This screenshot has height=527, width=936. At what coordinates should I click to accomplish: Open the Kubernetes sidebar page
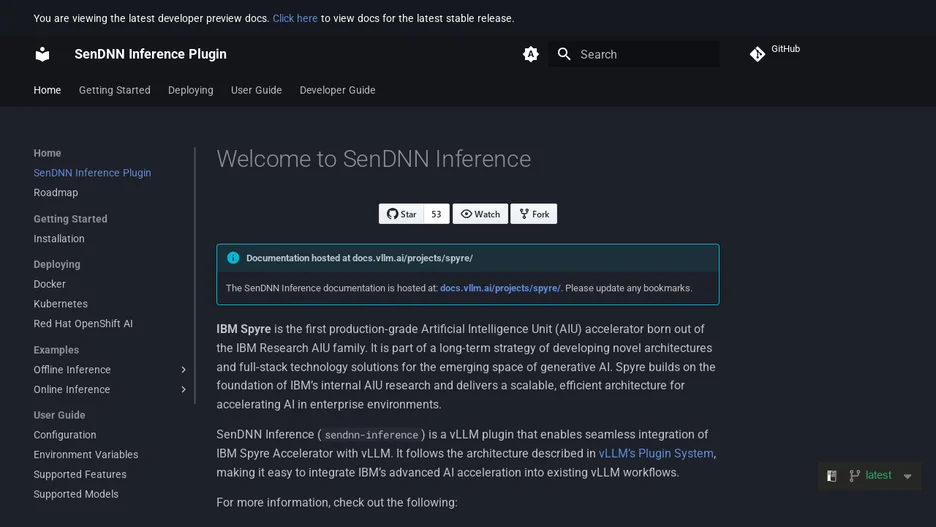60,304
